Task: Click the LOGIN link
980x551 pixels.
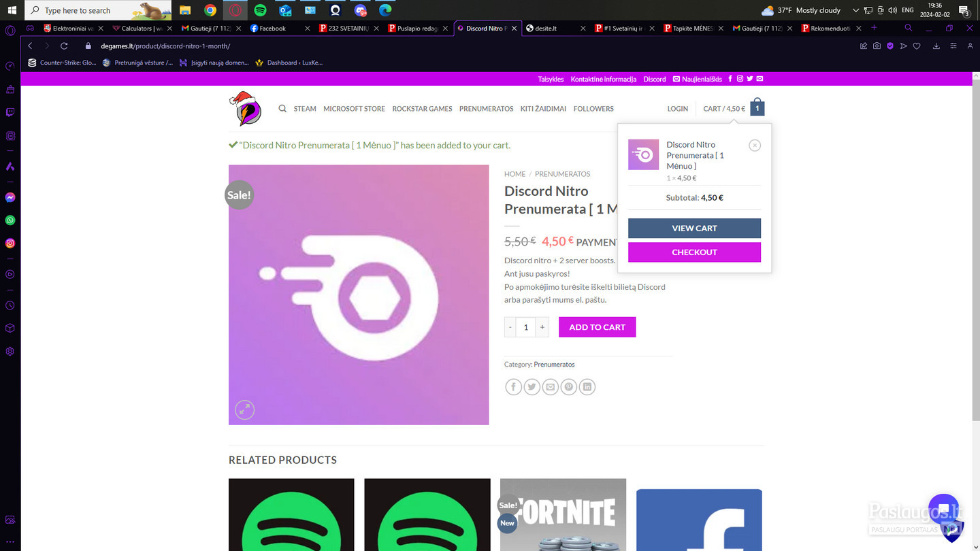Action: [x=677, y=109]
